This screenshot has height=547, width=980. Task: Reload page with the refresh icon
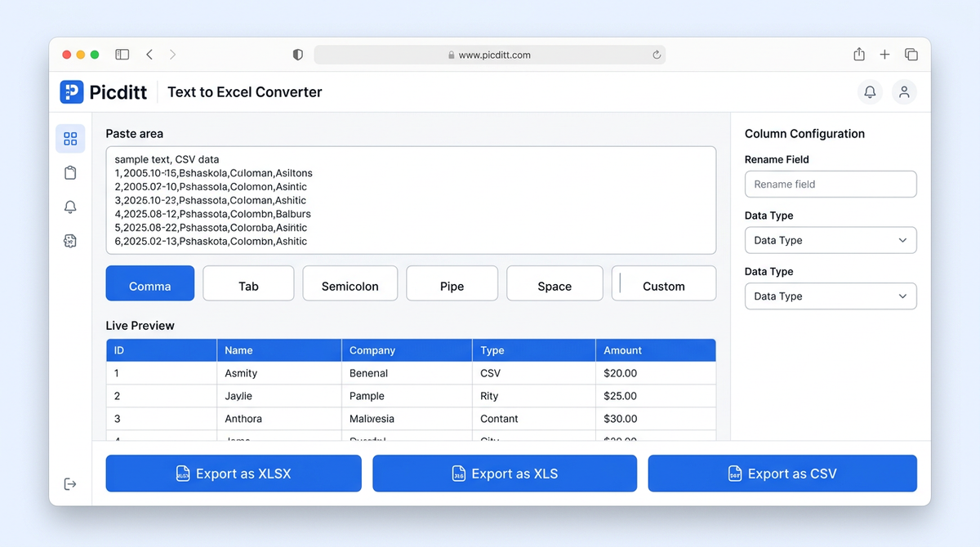click(656, 55)
